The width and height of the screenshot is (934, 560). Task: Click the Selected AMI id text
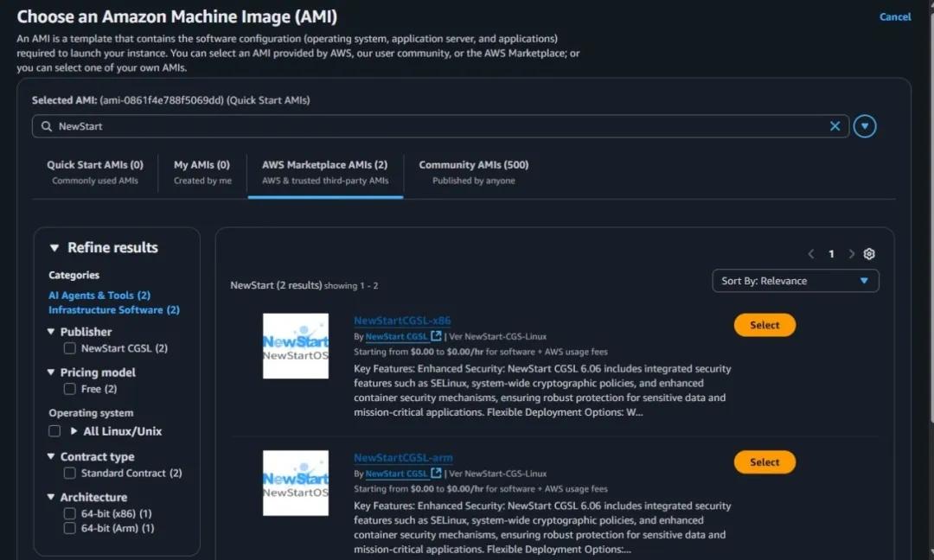coord(162,100)
